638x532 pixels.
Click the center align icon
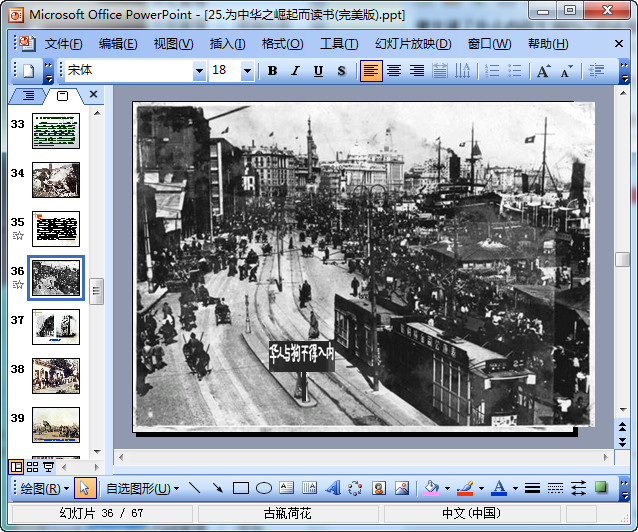[394, 71]
